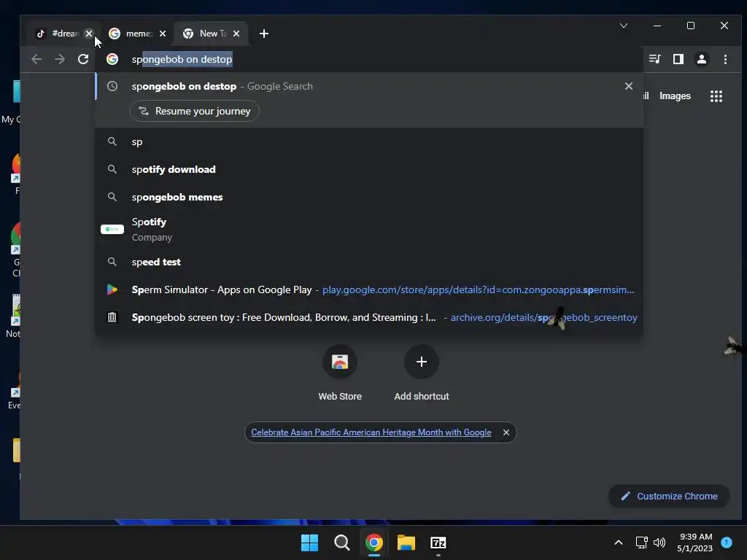Click the Spotify logo thumbnail
747x560 pixels.
coord(112,230)
